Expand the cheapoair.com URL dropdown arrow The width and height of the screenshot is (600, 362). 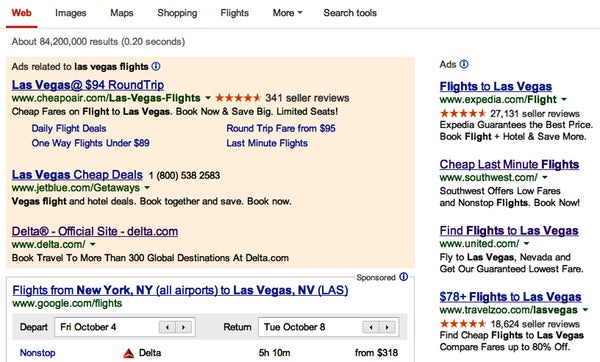208,98
